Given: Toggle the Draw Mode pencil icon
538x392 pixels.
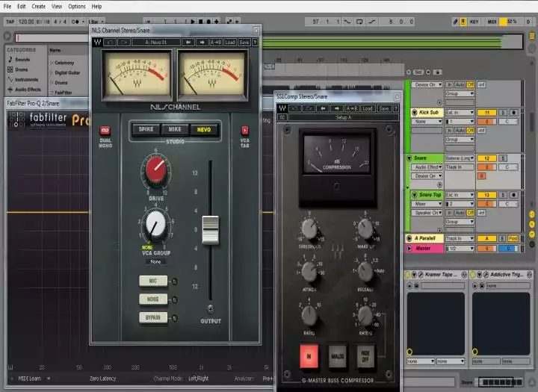Looking at the screenshot, I should click(455, 22).
